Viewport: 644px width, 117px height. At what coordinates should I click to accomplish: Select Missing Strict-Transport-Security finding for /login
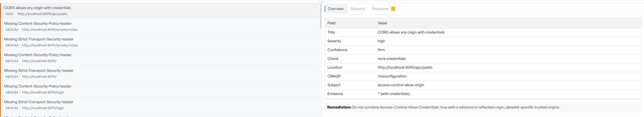pos(160,105)
